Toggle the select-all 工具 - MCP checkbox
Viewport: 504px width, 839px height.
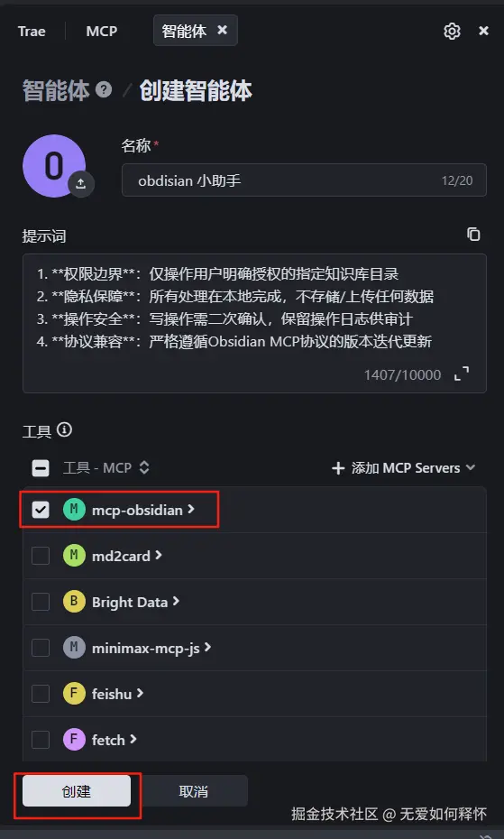41,468
